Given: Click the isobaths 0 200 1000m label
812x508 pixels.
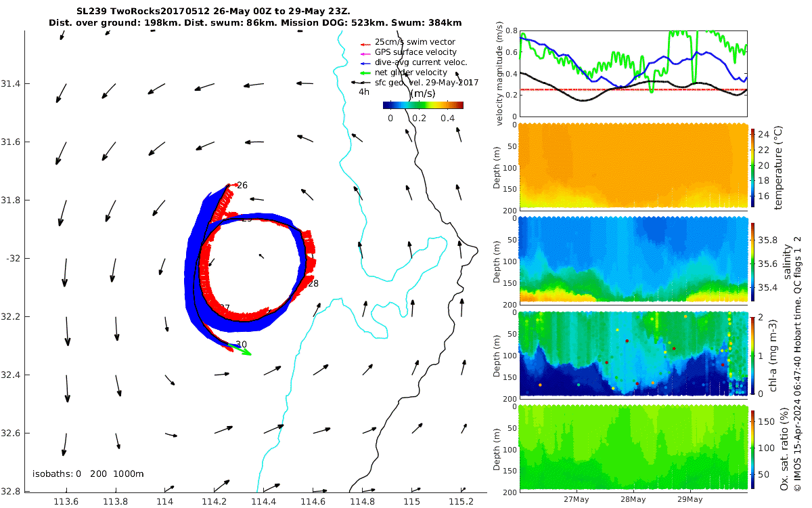Looking at the screenshot, I should [88, 474].
